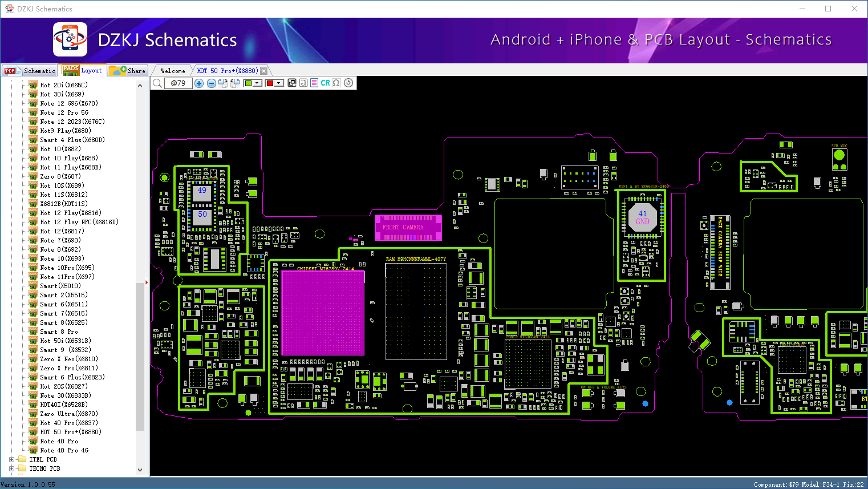
Task: Select Smart(X5010)
Action: 60,286
